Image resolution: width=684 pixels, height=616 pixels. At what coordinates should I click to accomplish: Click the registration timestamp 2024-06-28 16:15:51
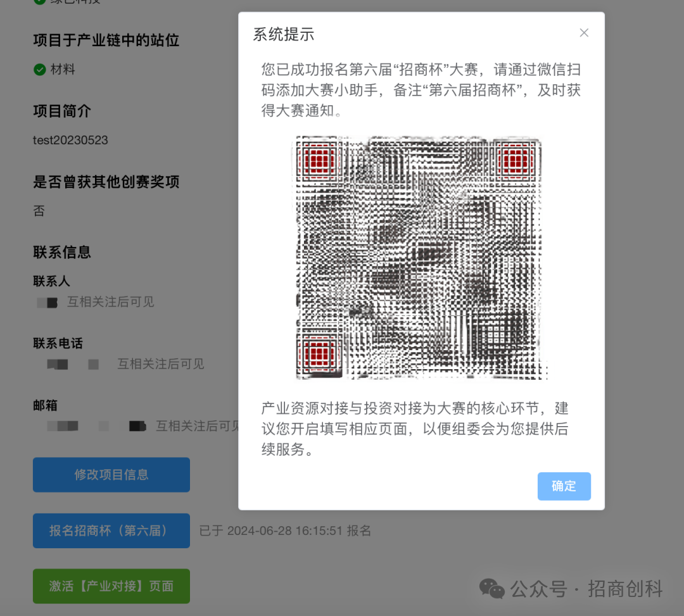[285, 531]
